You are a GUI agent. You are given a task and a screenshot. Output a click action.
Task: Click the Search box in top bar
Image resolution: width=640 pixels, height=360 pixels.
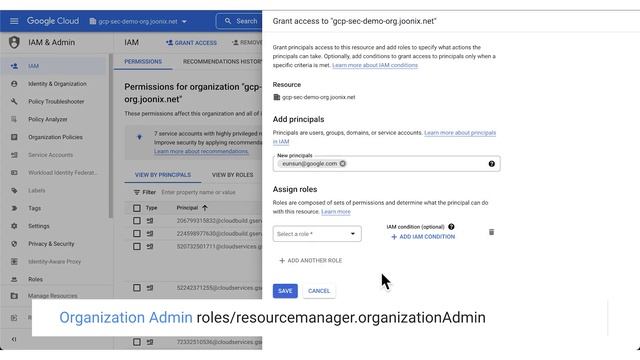240,21
